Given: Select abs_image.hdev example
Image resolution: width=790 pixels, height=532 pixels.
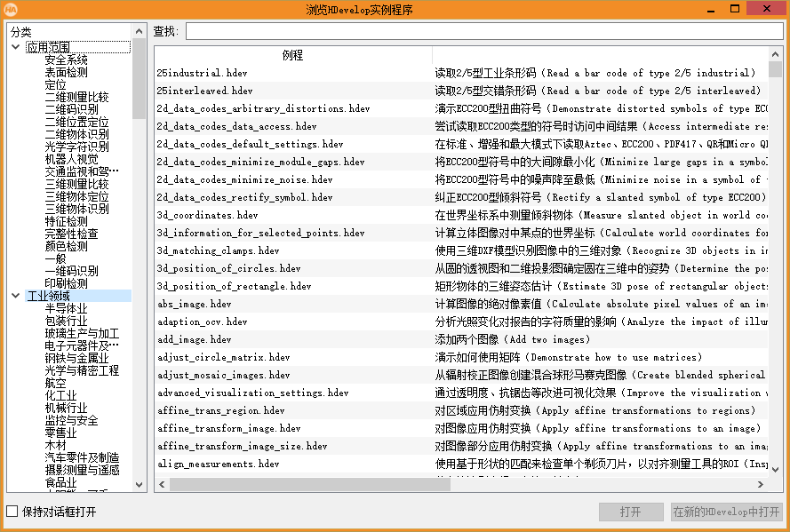Looking at the screenshot, I should click(x=194, y=304).
